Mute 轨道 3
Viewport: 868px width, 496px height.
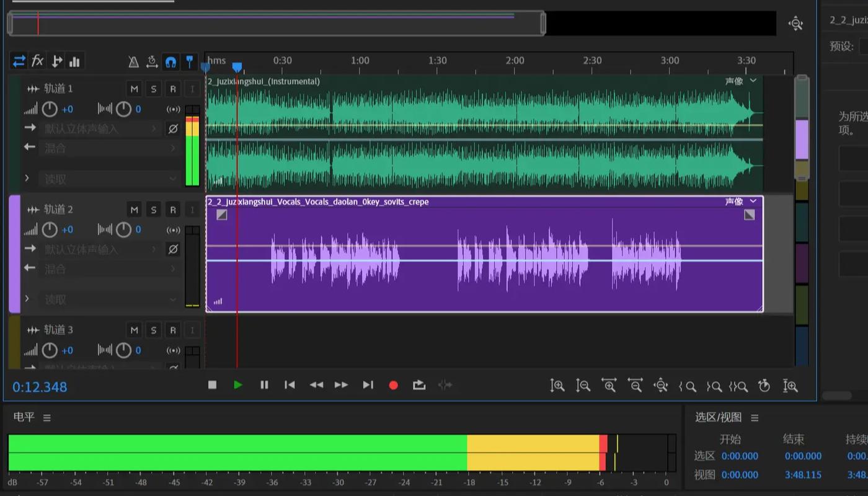click(134, 330)
